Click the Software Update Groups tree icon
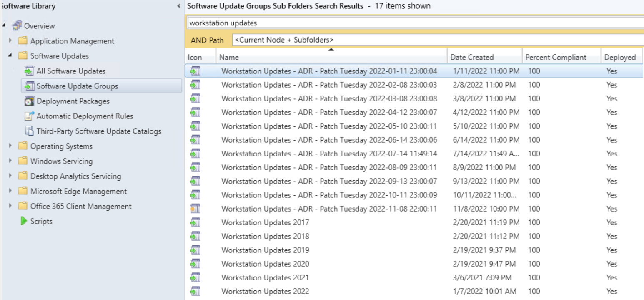The height and width of the screenshot is (300, 644). [x=29, y=86]
